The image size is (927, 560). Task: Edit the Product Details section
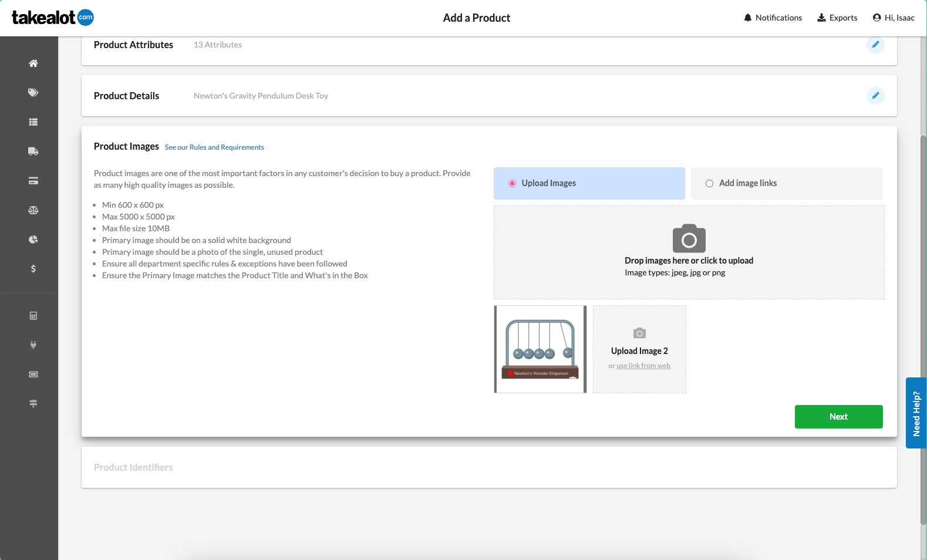(875, 96)
